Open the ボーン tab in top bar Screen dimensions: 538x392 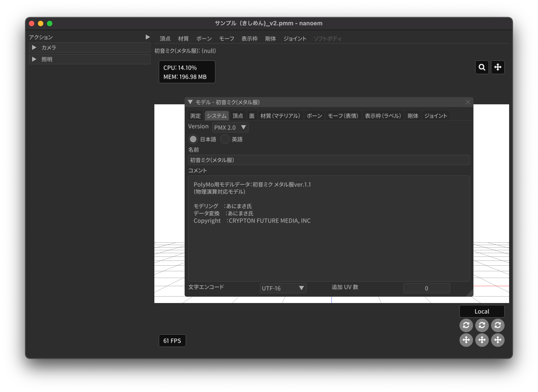[x=204, y=39]
